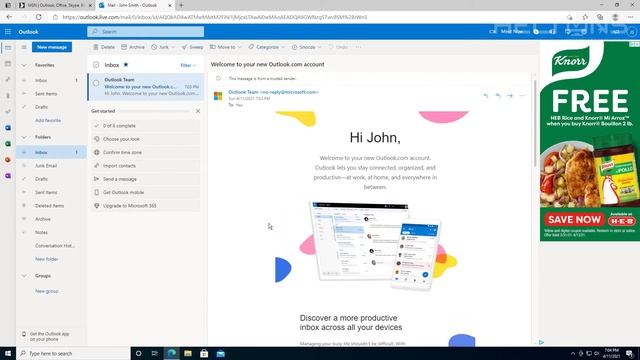Open Calendar from the left app rail
Image resolution: width=640 pixels, height=360 pixels.
8,64
